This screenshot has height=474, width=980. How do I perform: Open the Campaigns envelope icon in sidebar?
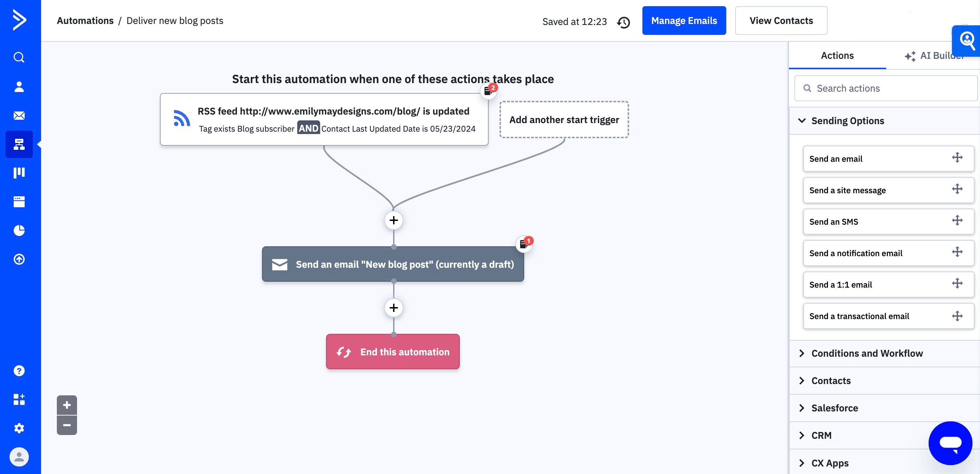(x=19, y=115)
